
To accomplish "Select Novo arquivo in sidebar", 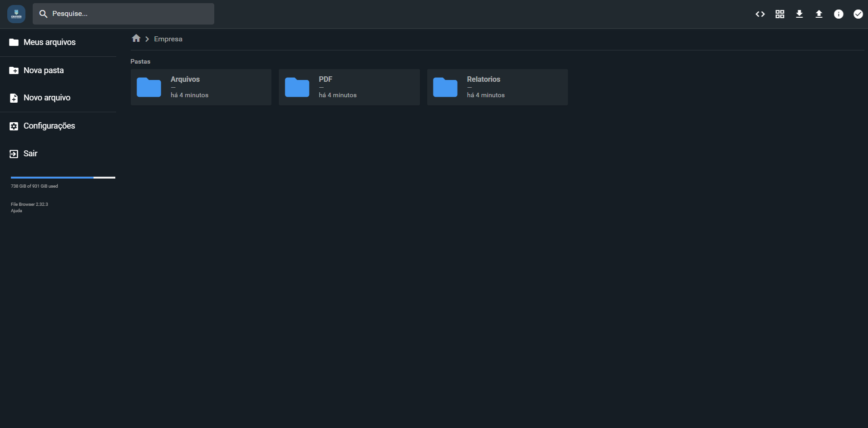I will point(46,98).
